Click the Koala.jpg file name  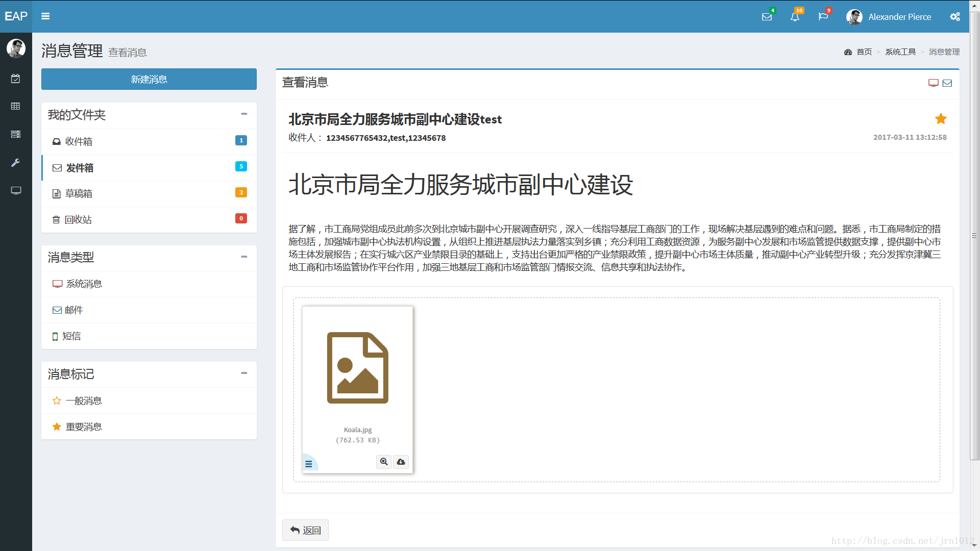pyautogui.click(x=358, y=430)
